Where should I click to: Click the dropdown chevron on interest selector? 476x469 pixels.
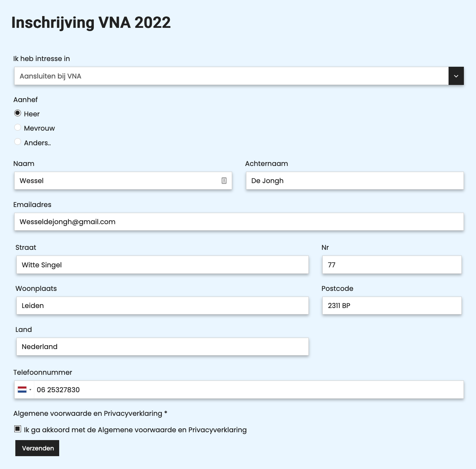(456, 76)
